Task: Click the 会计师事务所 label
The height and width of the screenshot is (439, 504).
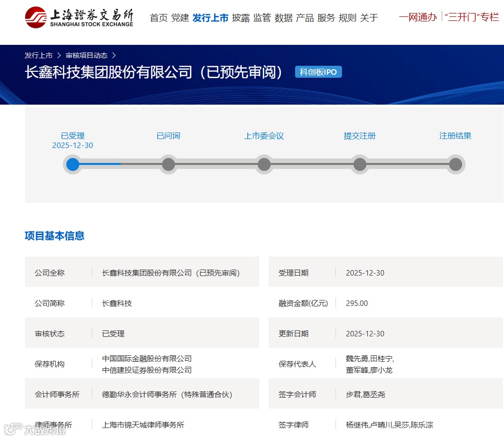Action: coord(57,394)
